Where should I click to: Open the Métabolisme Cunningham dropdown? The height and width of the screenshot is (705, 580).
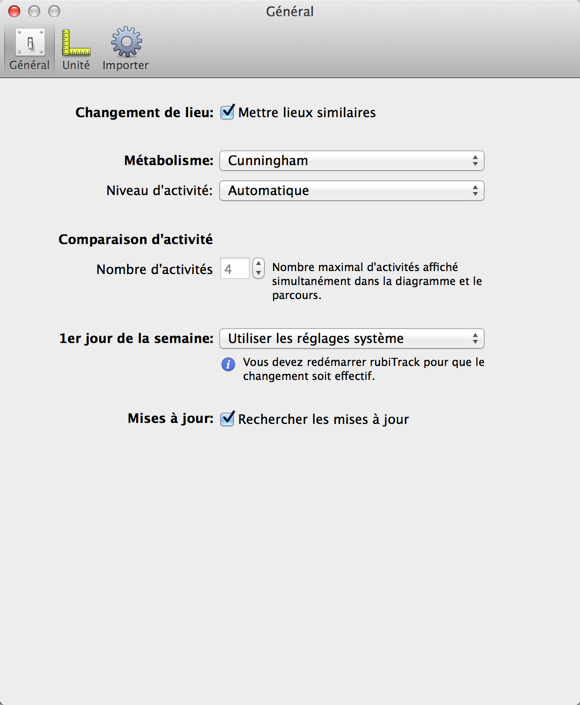pyautogui.click(x=352, y=161)
